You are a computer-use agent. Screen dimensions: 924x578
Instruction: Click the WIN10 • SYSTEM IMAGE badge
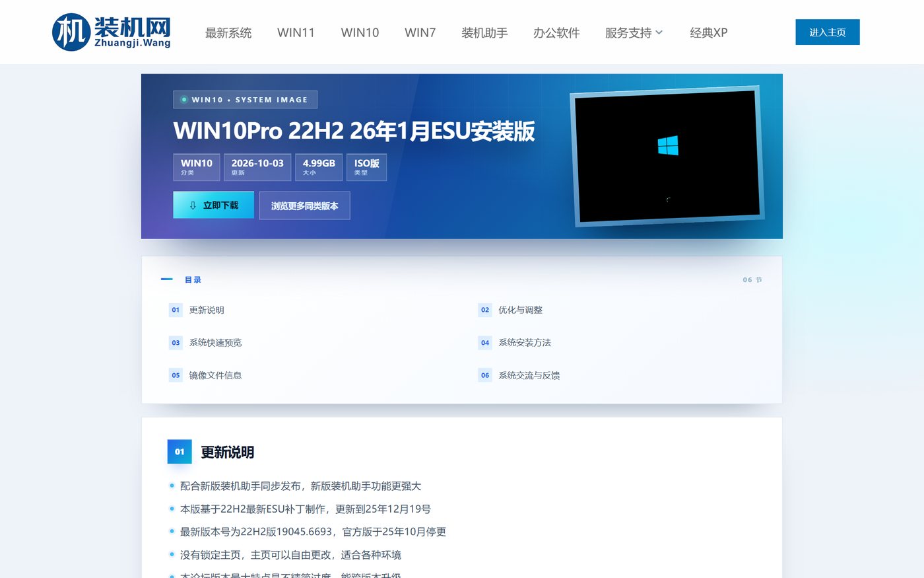coord(245,100)
